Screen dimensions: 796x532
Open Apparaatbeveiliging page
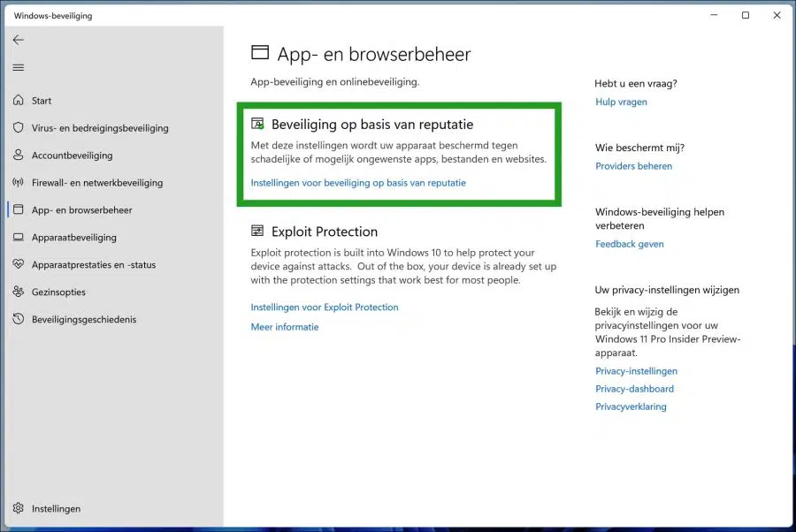pos(74,238)
